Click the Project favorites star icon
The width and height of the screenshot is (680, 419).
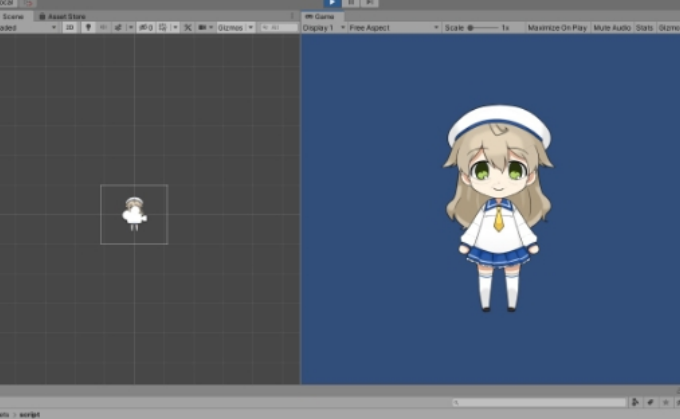(665, 403)
